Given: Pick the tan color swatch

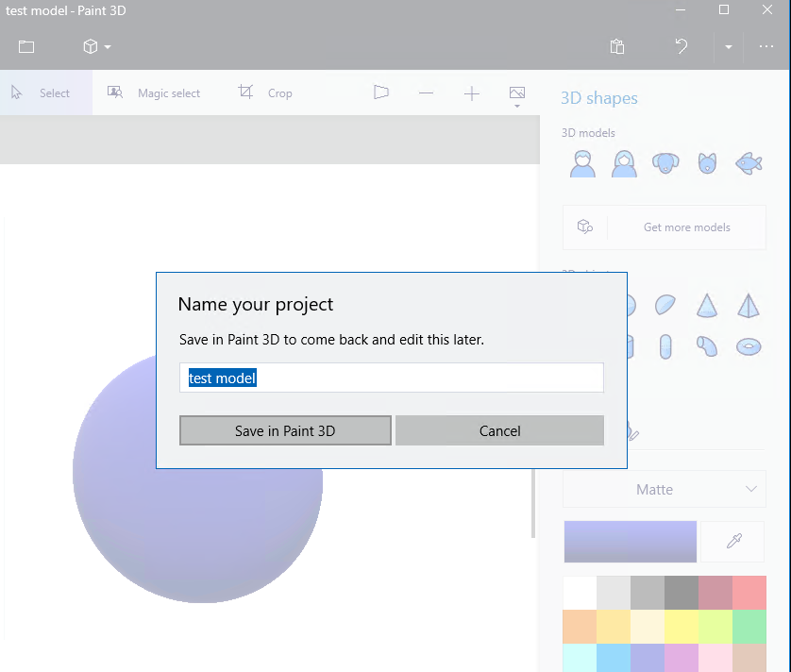Looking at the screenshot, I should [x=749, y=658].
